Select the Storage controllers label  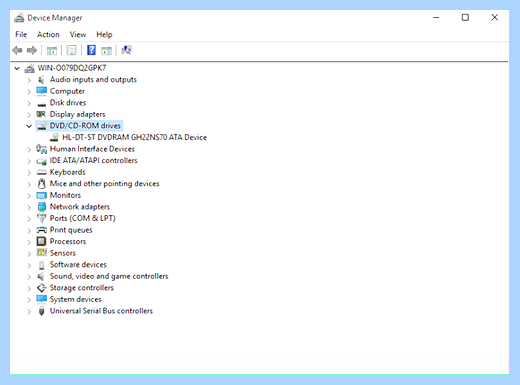82,288
